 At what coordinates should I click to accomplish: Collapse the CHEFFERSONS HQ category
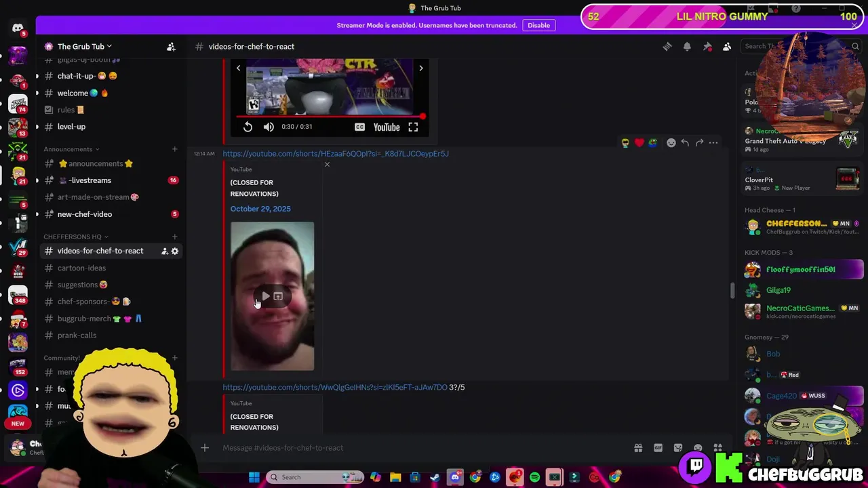point(76,237)
